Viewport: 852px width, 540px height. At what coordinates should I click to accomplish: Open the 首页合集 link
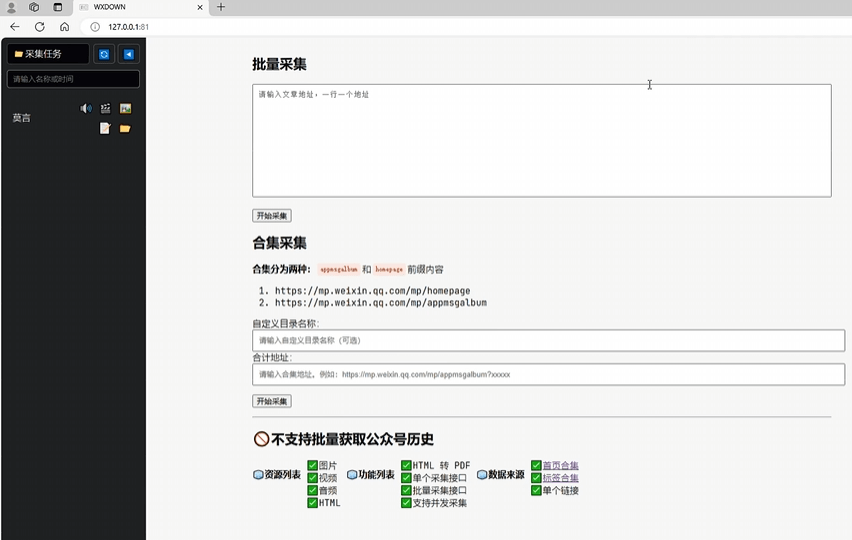(x=560, y=466)
